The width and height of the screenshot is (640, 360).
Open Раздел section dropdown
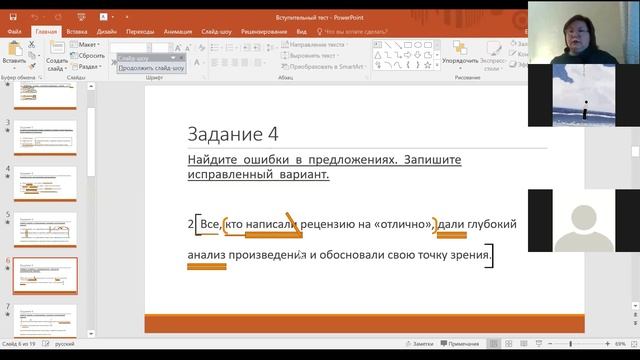[86, 66]
